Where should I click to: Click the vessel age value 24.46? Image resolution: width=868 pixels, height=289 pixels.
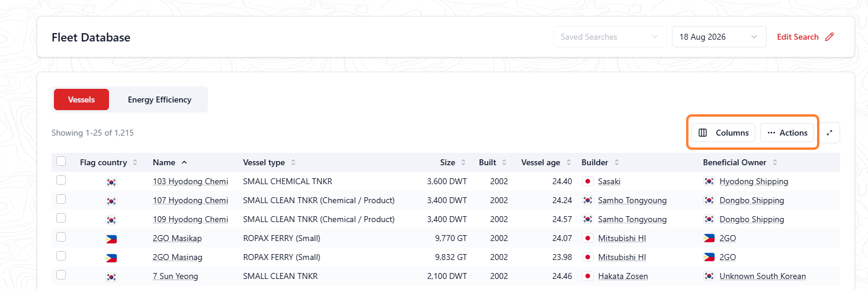(x=562, y=276)
